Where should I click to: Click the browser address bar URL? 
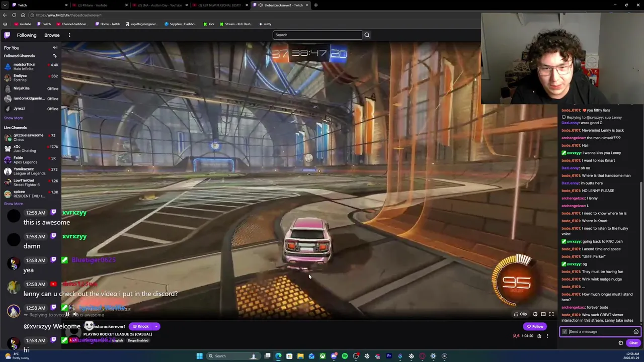pyautogui.click(x=69, y=15)
